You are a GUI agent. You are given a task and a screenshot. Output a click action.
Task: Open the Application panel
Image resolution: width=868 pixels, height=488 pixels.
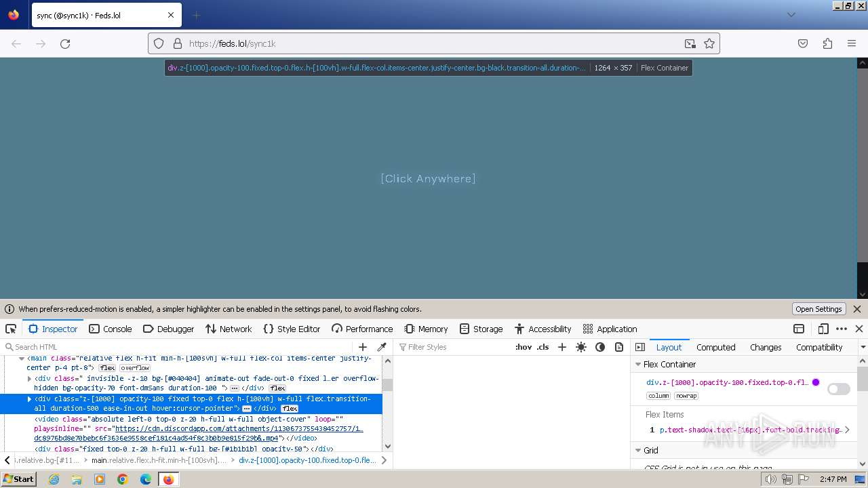point(610,329)
